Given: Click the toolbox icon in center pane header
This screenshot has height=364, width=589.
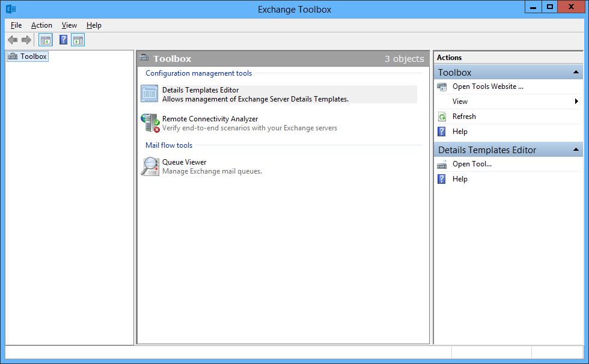Looking at the screenshot, I should (144, 58).
